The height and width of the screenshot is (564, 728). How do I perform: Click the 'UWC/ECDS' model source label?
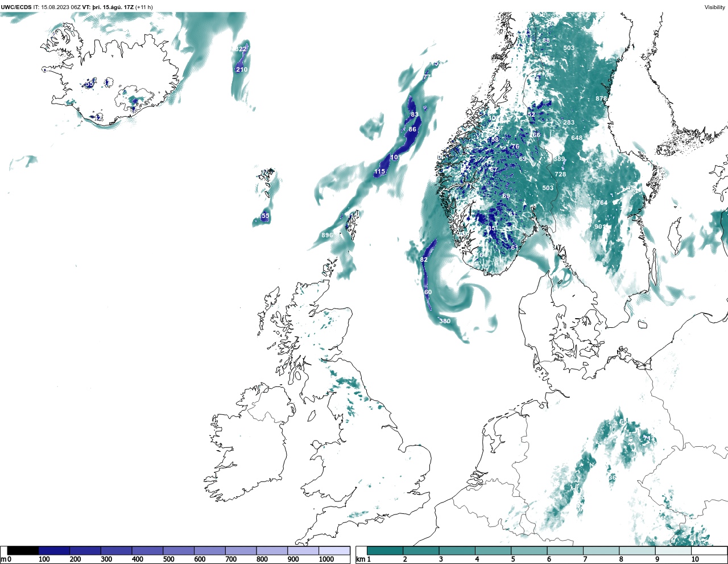pyautogui.click(x=16, y=7)
